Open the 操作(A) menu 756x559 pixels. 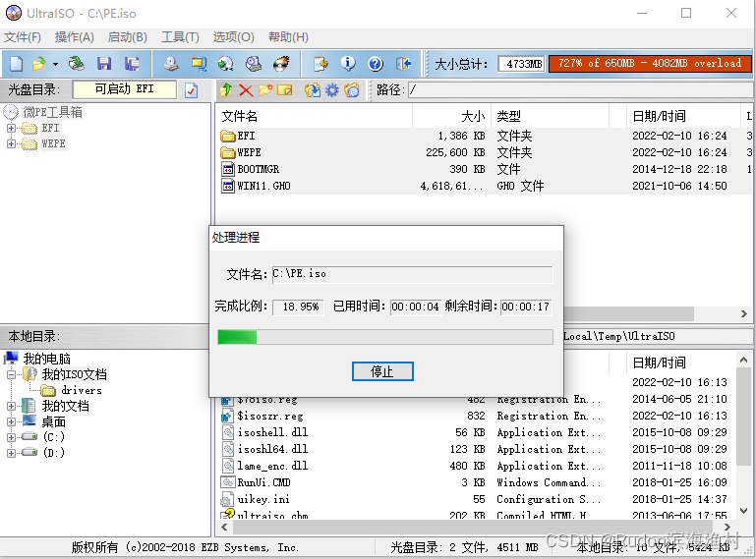pos(75,37)
